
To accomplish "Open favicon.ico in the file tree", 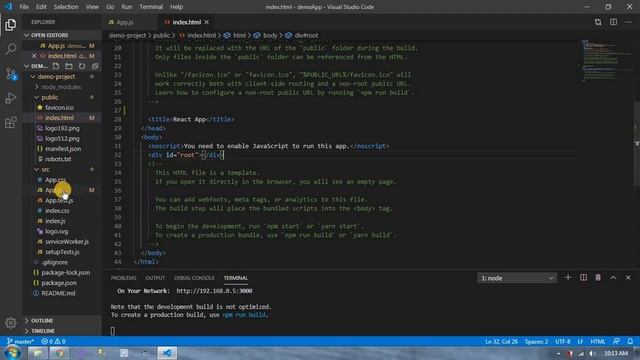I will click(60, 107).
